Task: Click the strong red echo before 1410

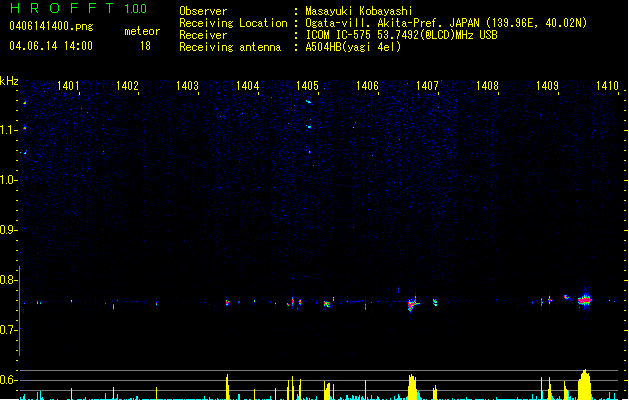Action: tap(585, 300)
